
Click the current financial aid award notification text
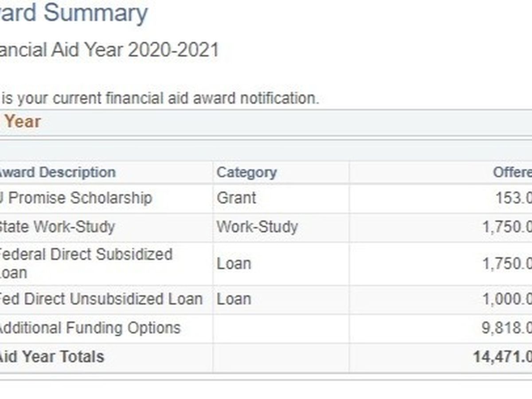click(160, 98)
